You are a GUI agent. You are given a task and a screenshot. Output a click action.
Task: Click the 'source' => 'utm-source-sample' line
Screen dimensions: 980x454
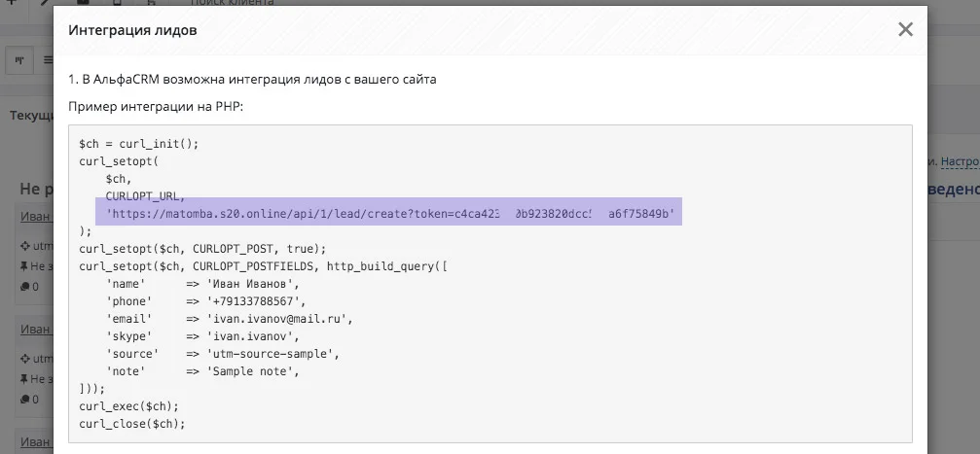pyautogui.click(x=223, y=354)
